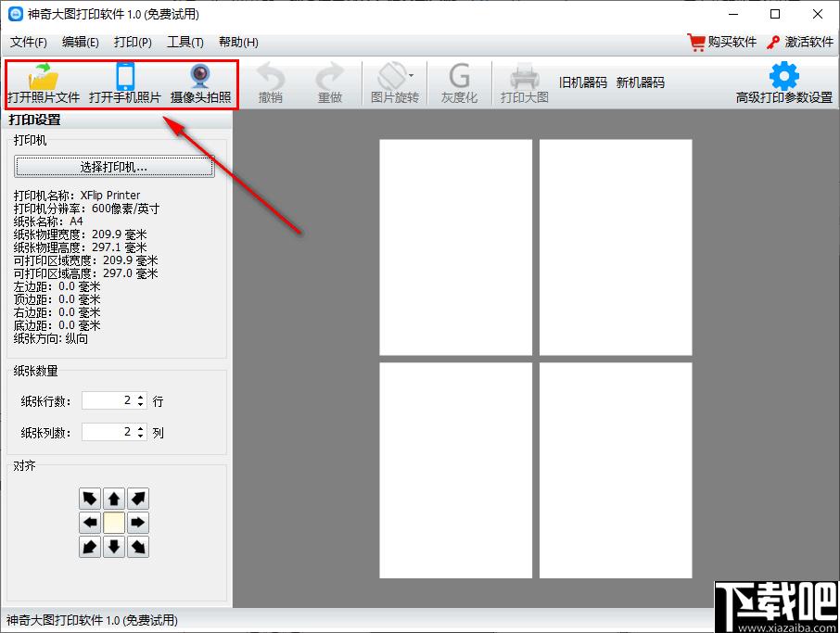Decrease the 纸张列数 column count spinner
The height and width of the screenshot is (633, 840).
coord(140,436)
